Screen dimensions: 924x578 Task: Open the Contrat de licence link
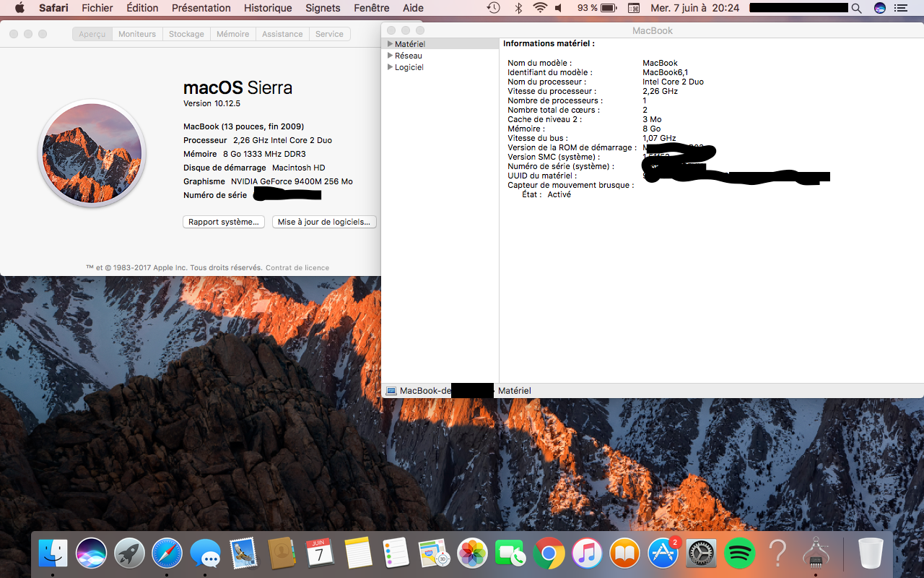pos(297,268)
